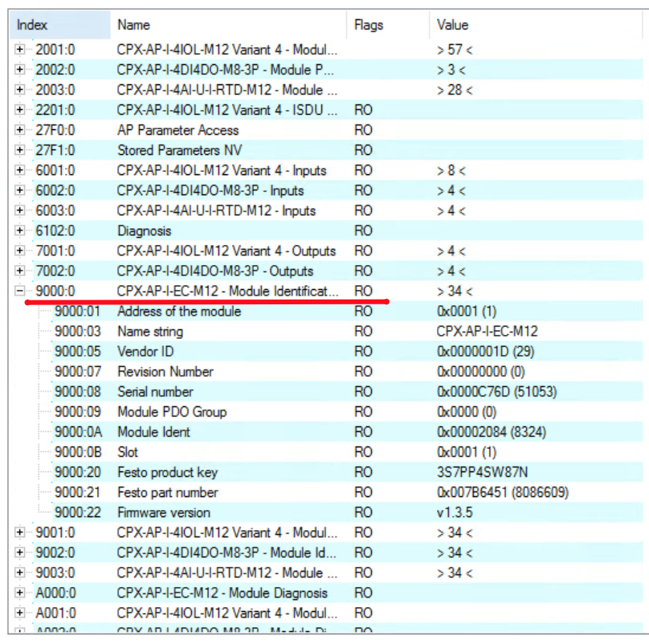Collapse the 9000:0 Module Identification entry
This screenshot has height=644, width=649.
(19, 291)
